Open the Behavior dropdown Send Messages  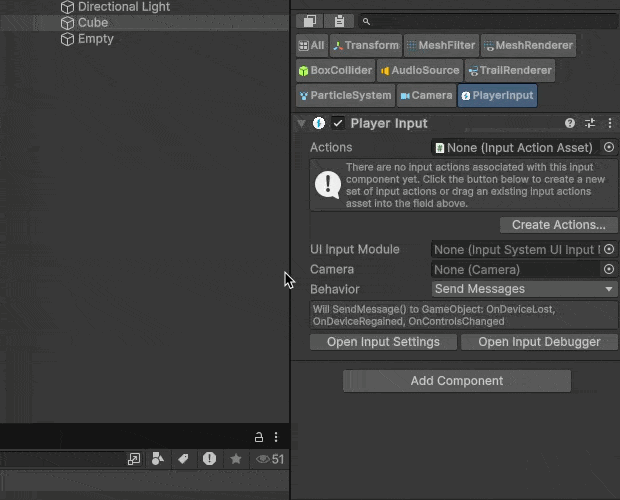coord(524,289)
